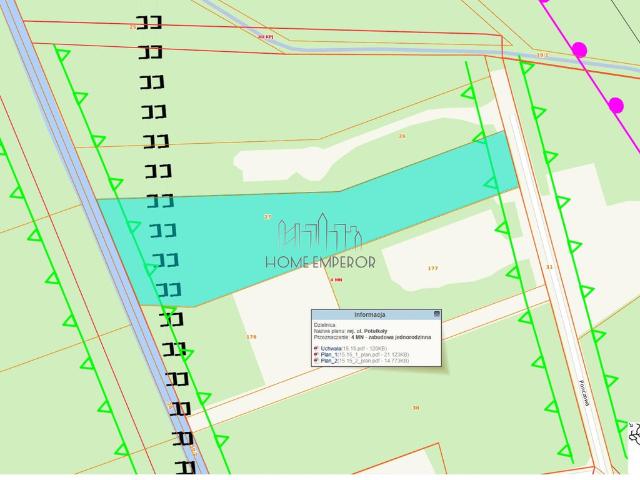Image resolution: width=640 pixels, height=480 pixels.
Task: Close the Informacja popup window
Action: click(437, 314)
